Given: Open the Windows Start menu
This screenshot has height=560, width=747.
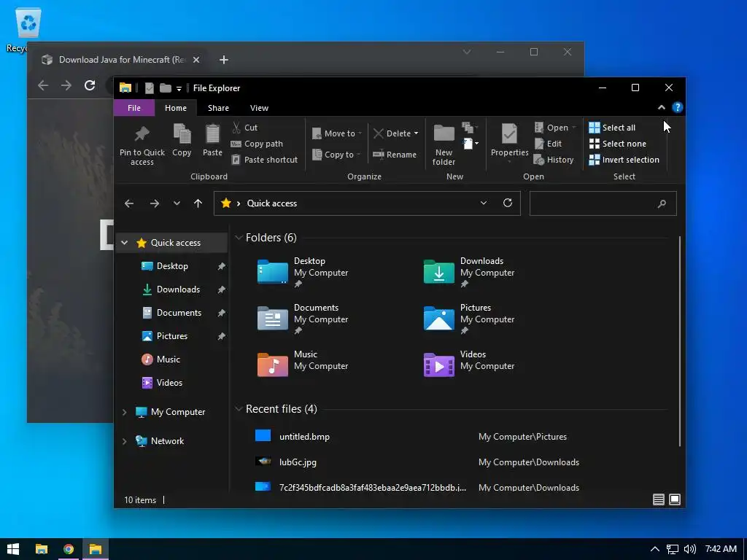Looking at the screenshot, I should click(13, 549).
